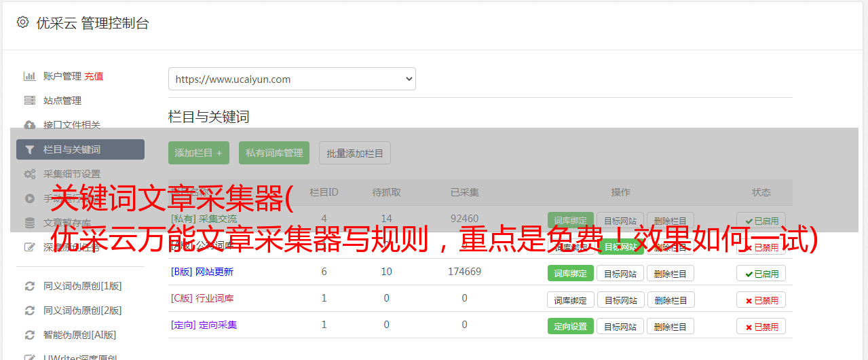Click pending count 14 in 采集交流 row
Image resolution: width=868 pixels, height=360 pixels.
(387, 219)
